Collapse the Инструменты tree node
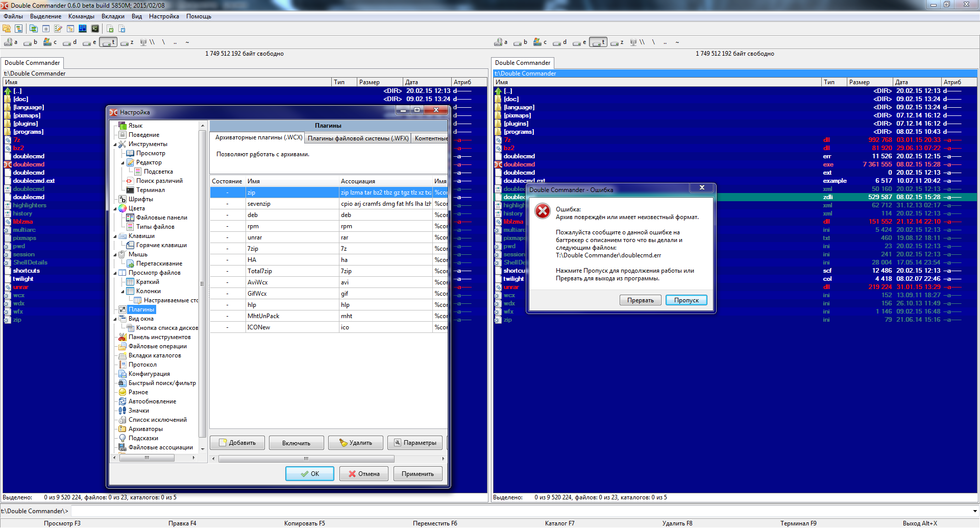 tap(115, 145)
